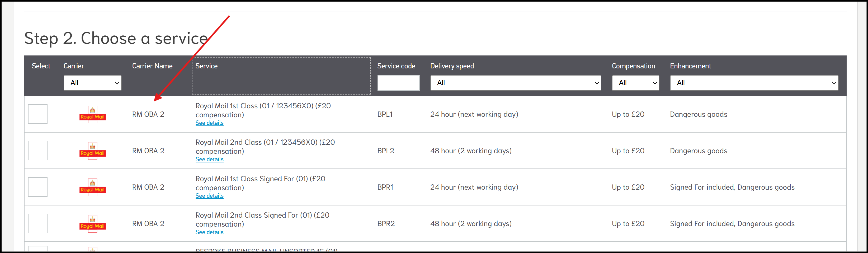Check the 1st Class Signed For BPR1 row

click(x=38, y=187)
